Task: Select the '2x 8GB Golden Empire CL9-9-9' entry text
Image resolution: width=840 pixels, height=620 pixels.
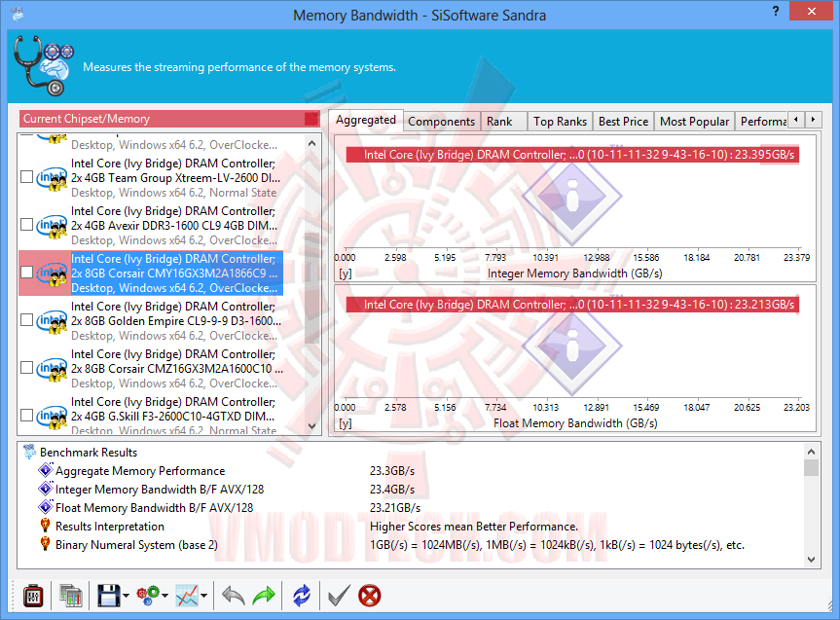Action: (176, 321)
